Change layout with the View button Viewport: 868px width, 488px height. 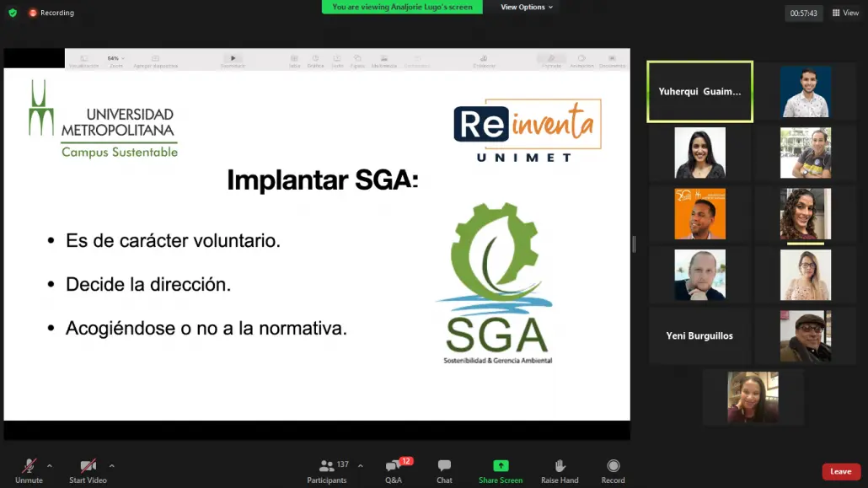tap(845, 13)
